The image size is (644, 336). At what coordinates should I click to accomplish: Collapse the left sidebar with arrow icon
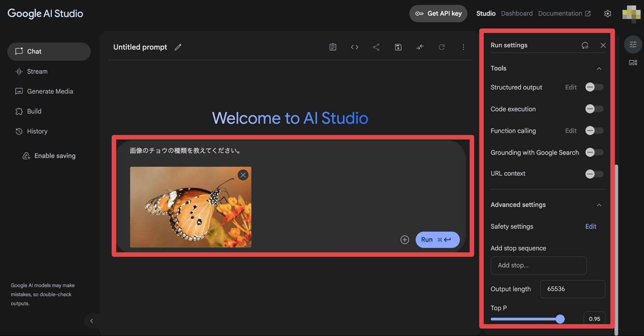(x=91, y=321)
